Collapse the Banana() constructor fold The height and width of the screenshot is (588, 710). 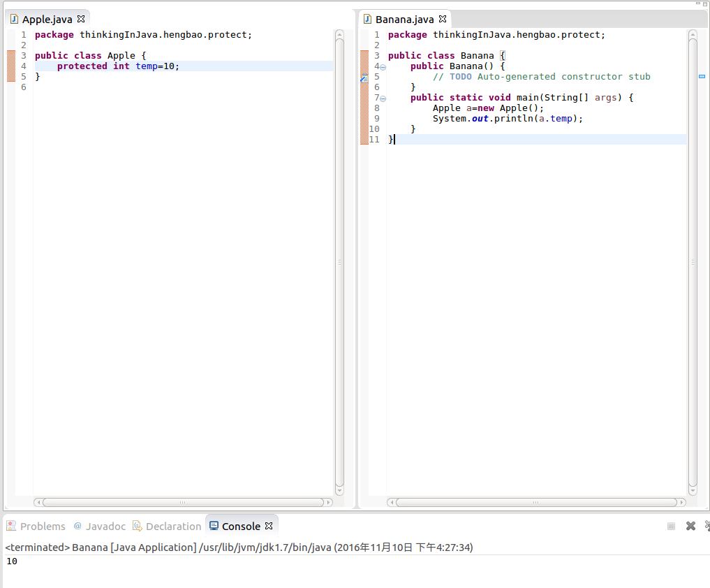click(x=383, y=67)
